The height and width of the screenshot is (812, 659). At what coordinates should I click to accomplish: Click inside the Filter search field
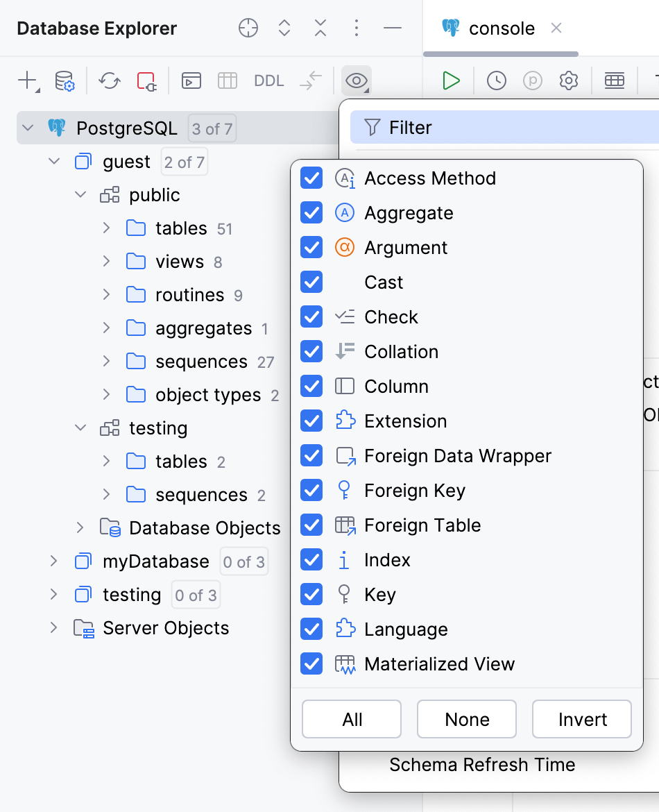pos(486,127)
